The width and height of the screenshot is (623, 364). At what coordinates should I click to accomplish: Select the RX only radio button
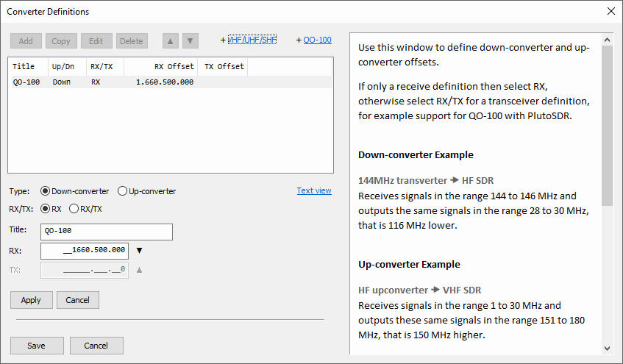tap(46, 209)
